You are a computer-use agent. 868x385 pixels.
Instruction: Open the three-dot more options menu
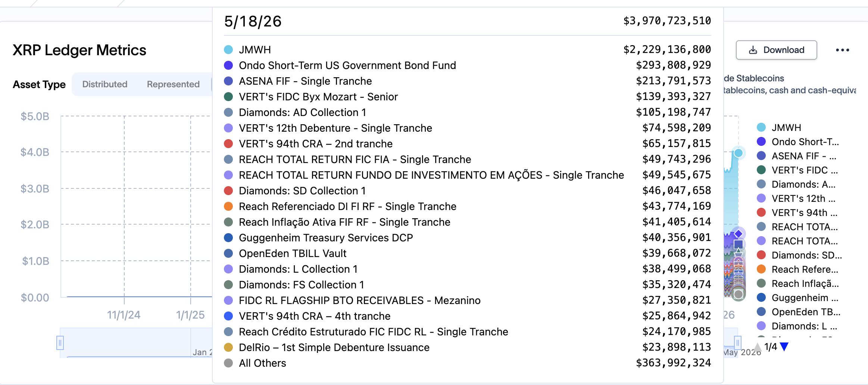point(842,50)
